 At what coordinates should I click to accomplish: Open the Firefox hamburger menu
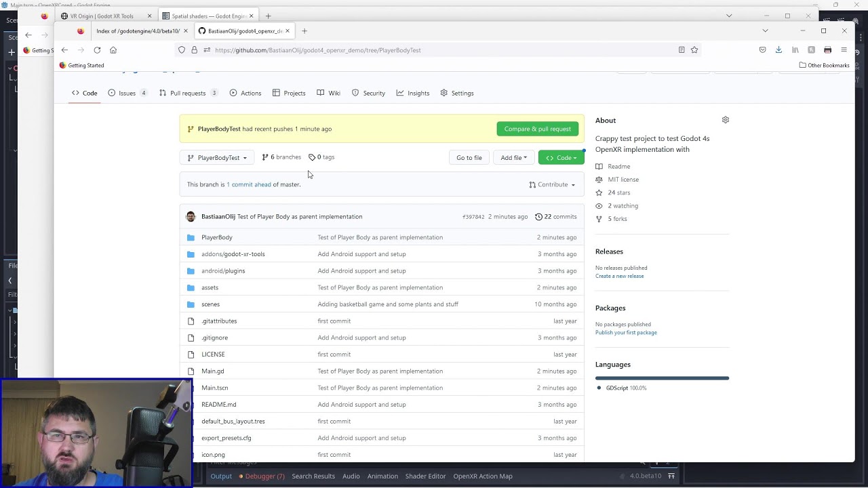844,50
